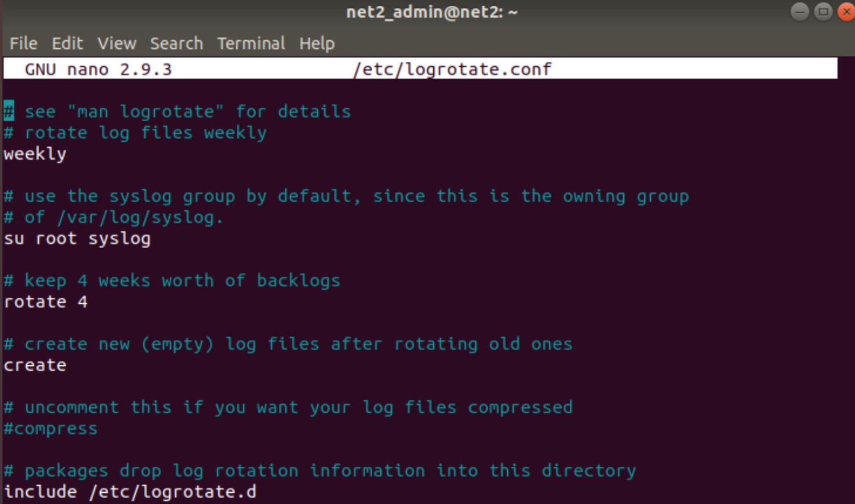Minimize the terminal window
Screen dimensions: 855x504
tap(800, 12)
